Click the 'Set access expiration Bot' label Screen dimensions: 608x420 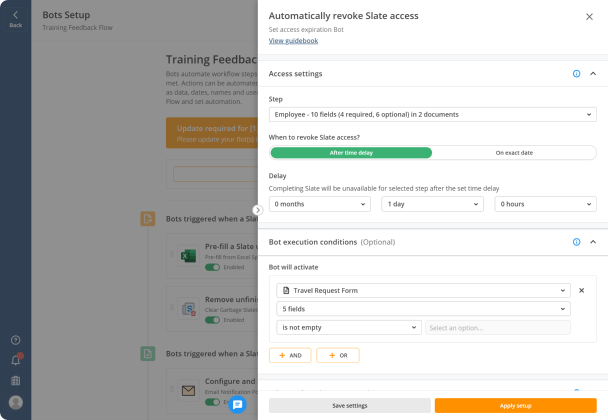pos(306,29)
